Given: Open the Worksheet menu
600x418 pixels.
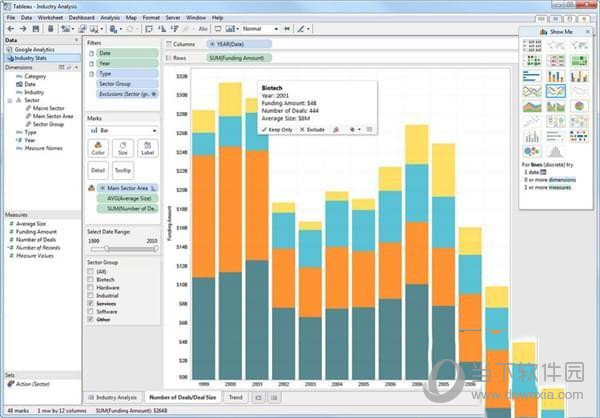Looking at the screenshot, I should click(50, 18).
